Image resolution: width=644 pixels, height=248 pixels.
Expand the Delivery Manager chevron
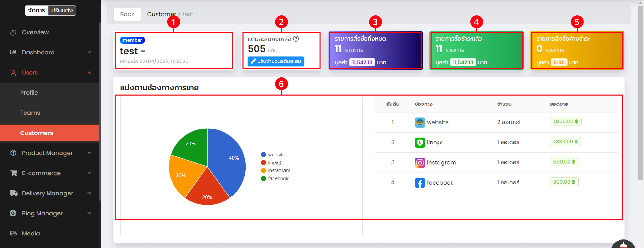pyautogui.click(x=89, y=193)
